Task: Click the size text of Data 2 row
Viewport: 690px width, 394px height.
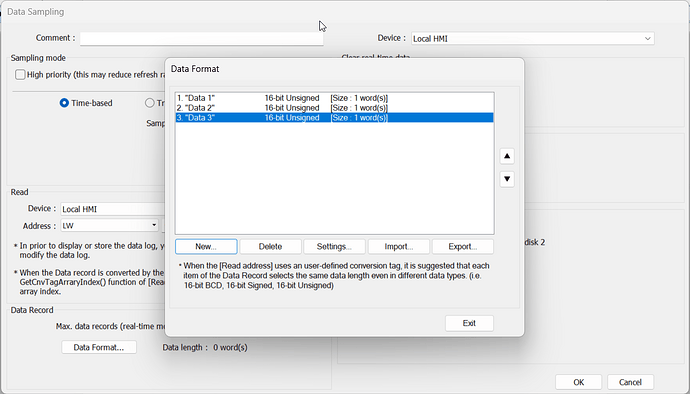Action: tap(359, 108)
